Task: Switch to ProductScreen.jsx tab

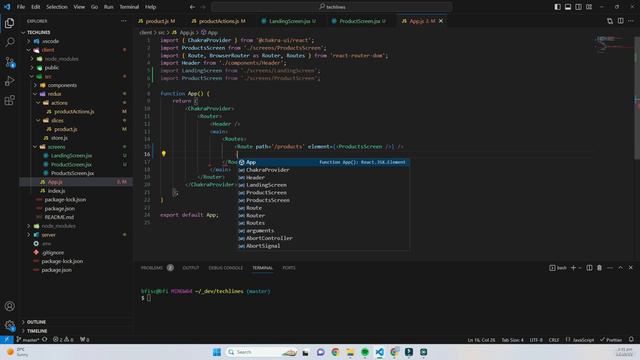Action: 359,21
